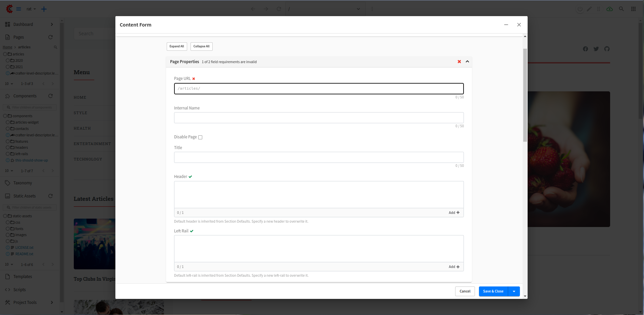Click the Save & Close button

point(493,291)
